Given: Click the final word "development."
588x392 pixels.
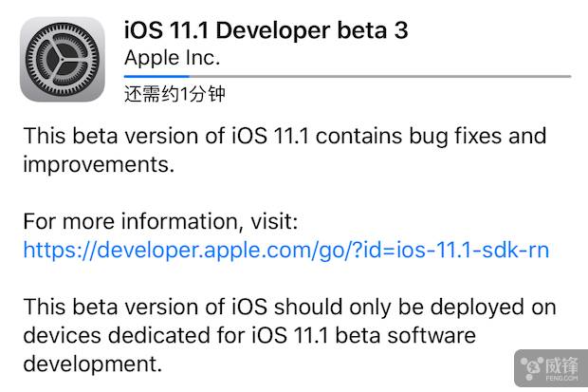Looking at the screenshot, I should [x=87, y=363].
